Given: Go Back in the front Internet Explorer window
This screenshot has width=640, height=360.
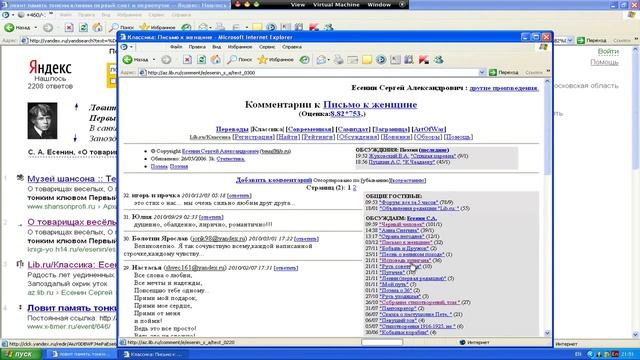Looking at the screenshot, I should coord(136,60).
